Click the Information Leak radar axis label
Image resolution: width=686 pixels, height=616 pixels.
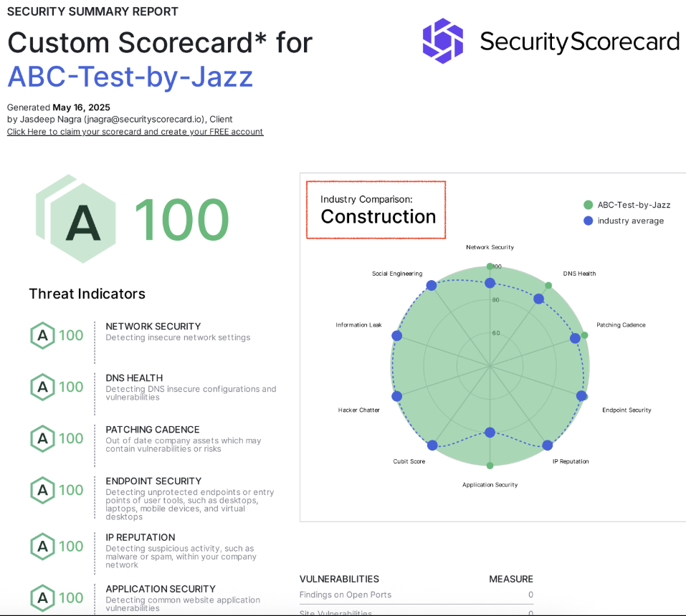358,324
